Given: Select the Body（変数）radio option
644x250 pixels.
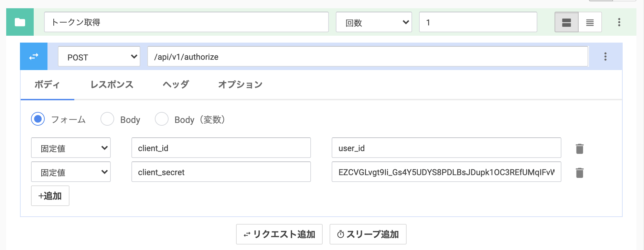Looking at the screenshot, I should coord(162,119).
